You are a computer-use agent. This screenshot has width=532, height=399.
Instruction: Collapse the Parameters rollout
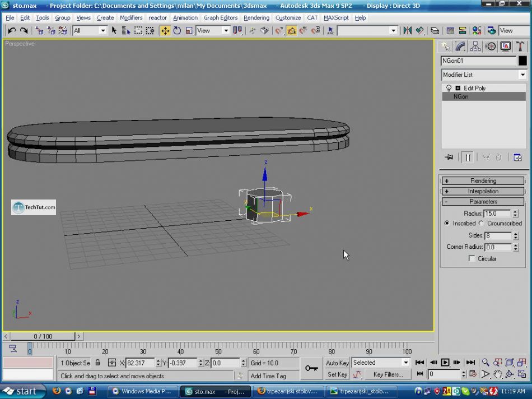point(483,202)
